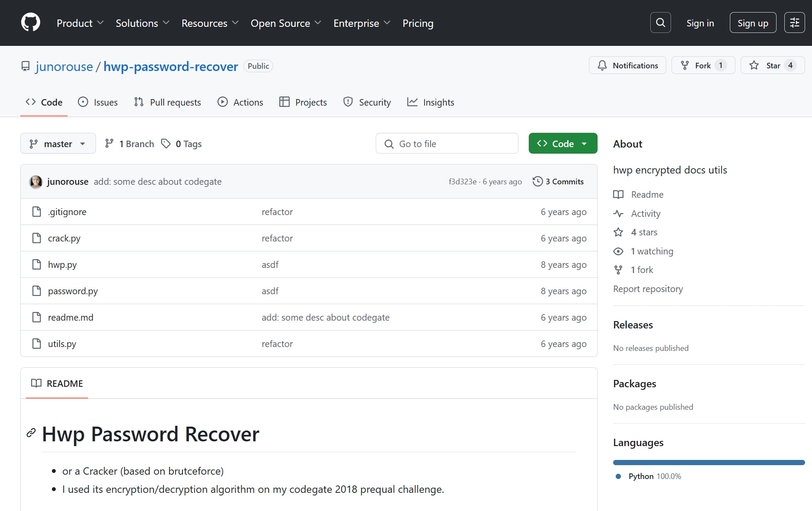
Task: Click the pulse icon beside Activity
Action: point(618,214)
